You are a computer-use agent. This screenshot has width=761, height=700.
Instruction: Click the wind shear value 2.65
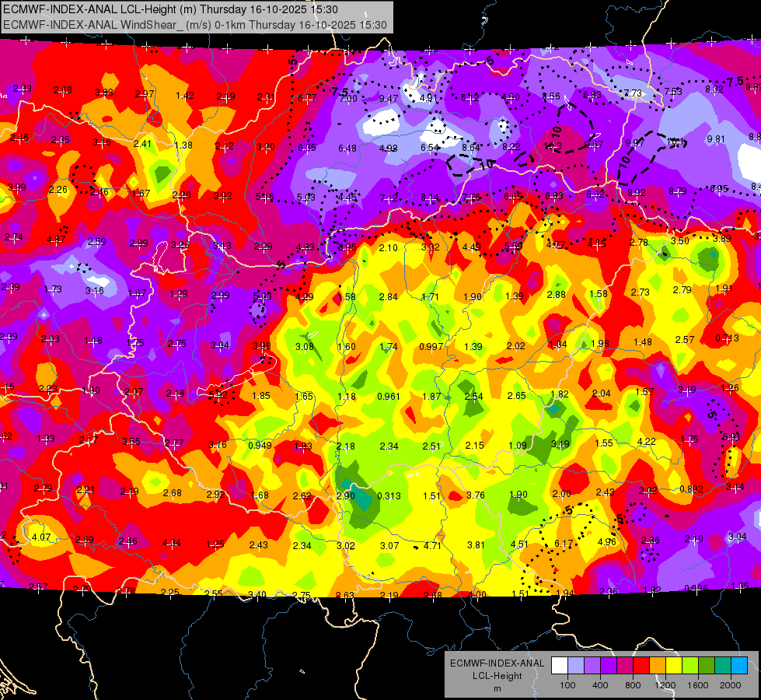coord(516,396)
